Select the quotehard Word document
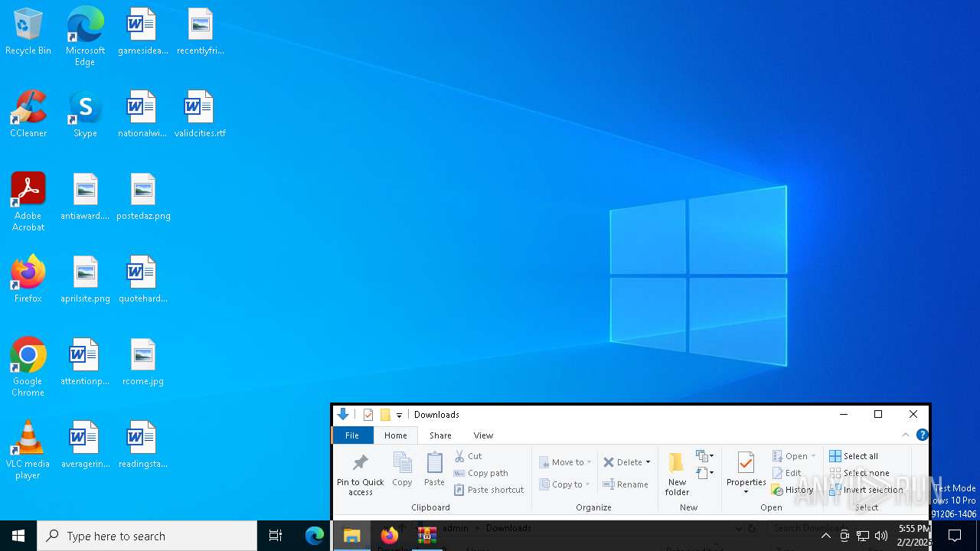 [x=143, y=279]
